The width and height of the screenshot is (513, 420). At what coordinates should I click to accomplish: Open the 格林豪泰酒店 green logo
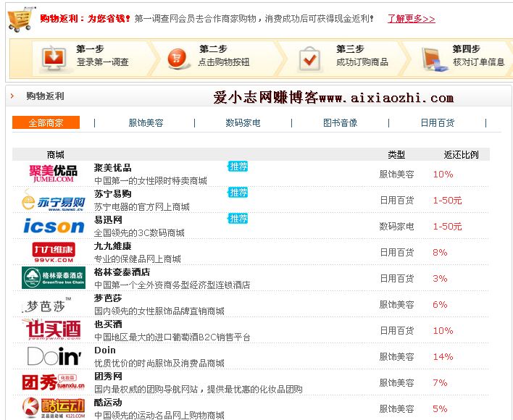pyautogui.click(x=54, y=278)
